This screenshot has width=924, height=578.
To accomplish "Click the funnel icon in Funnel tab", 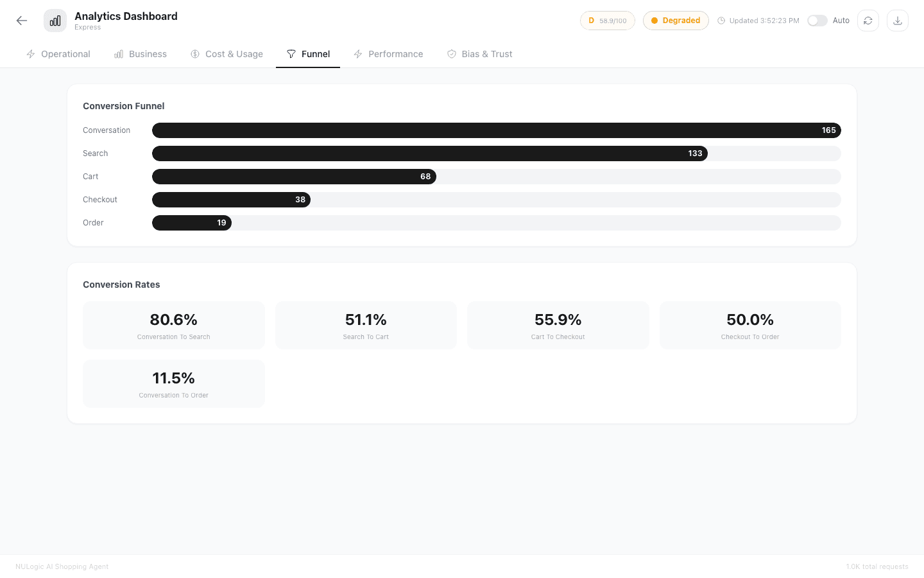I will coord(291,54).
